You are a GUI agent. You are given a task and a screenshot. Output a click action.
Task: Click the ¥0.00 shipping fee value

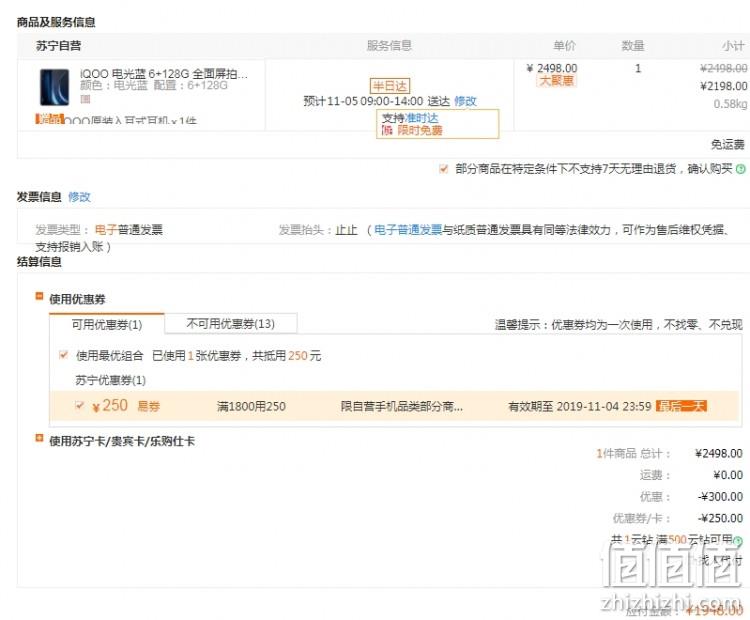728,475
